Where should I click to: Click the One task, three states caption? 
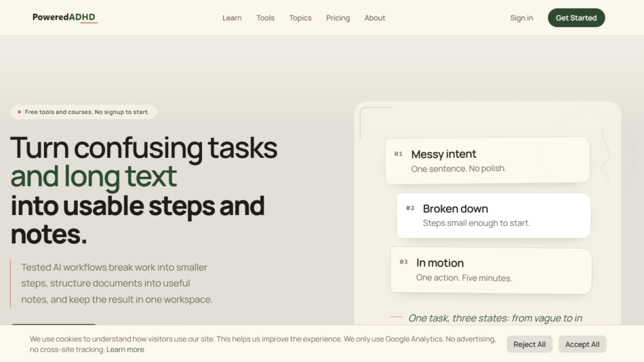pyautogui.click(x=495, y=319)
